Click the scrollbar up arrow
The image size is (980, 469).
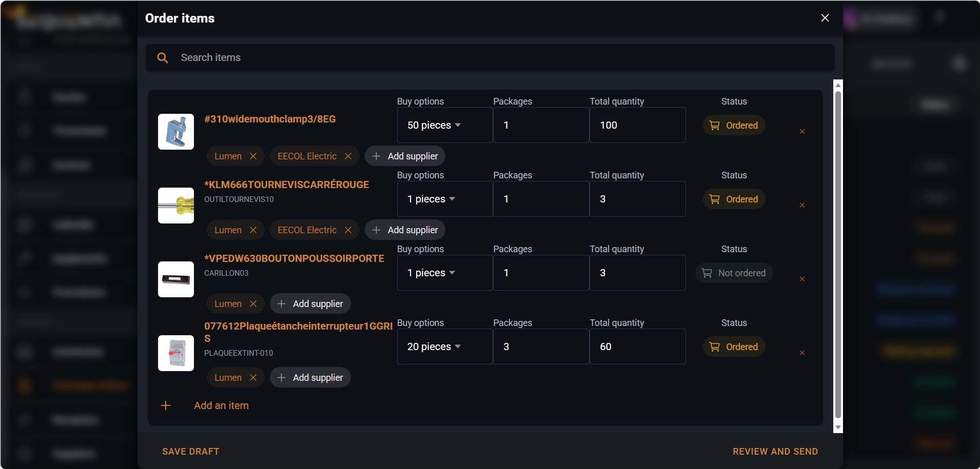838,85
